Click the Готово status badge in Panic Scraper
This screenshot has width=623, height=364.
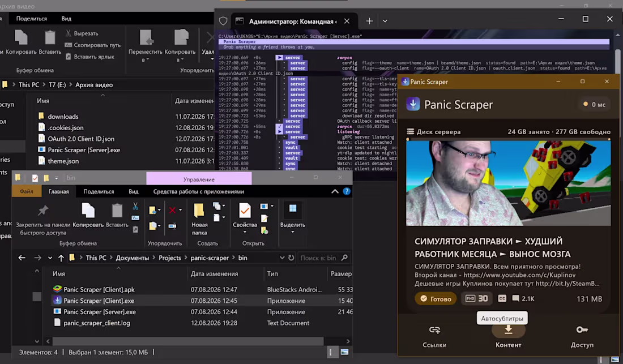coord(436,298)
